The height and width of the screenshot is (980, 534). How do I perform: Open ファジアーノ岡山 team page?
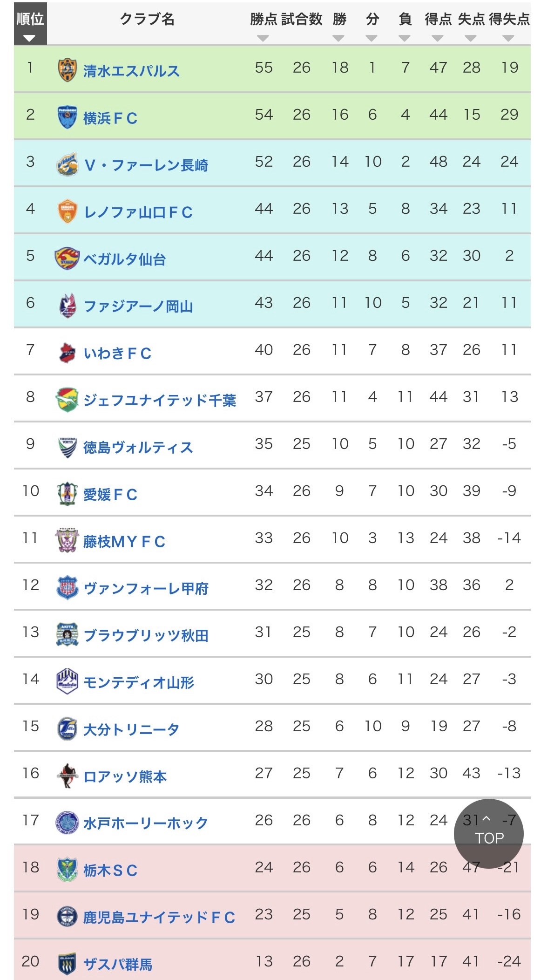138,306
